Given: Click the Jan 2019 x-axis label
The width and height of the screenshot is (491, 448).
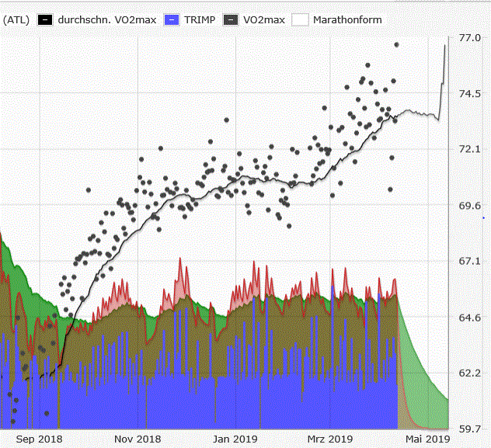Looking at the screenshot, I should pos(235,438).
